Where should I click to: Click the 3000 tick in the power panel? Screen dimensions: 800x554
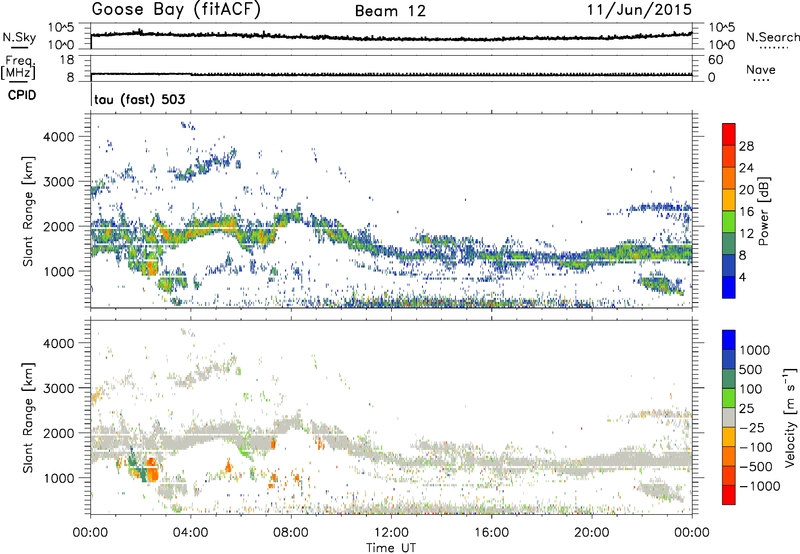click(x=59, y=182)
